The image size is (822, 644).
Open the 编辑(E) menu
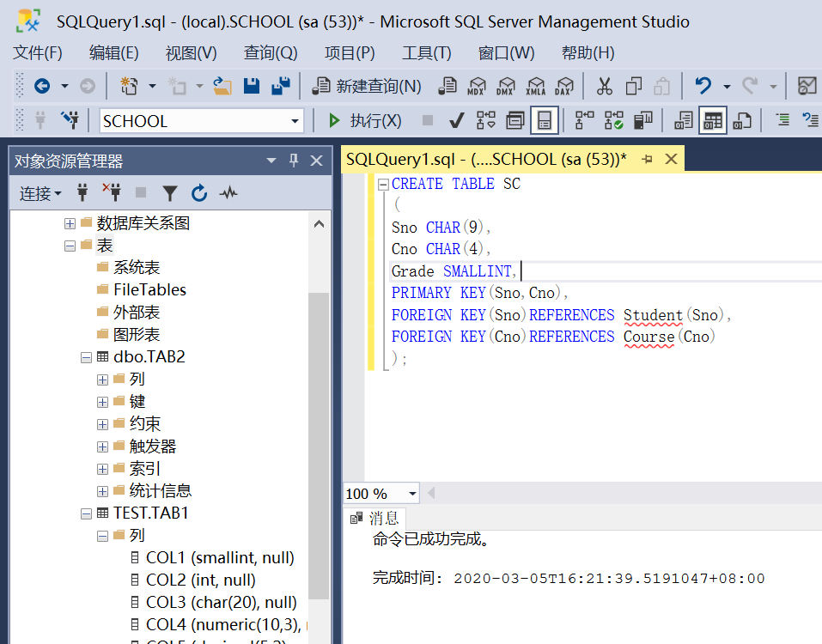coord(113,52)
